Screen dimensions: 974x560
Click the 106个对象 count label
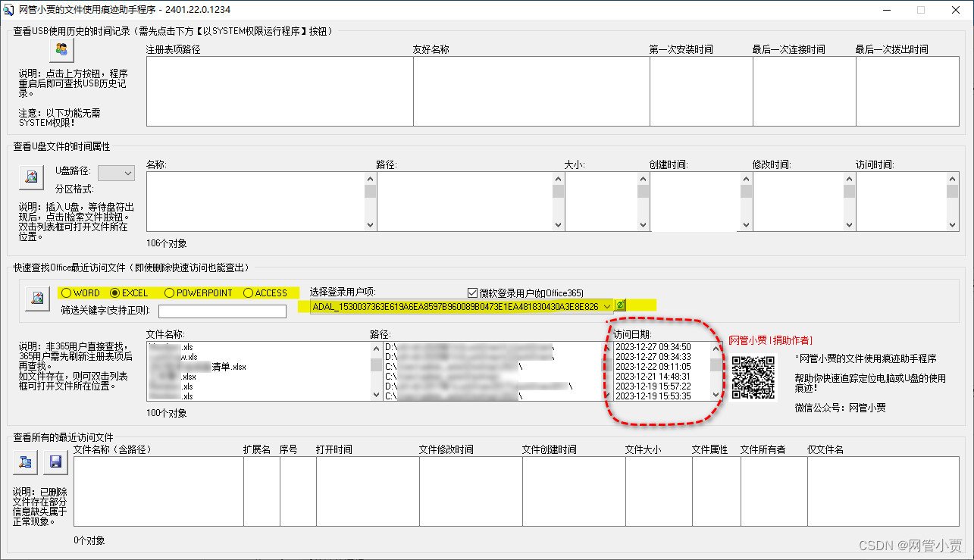[x=167, y=244]
